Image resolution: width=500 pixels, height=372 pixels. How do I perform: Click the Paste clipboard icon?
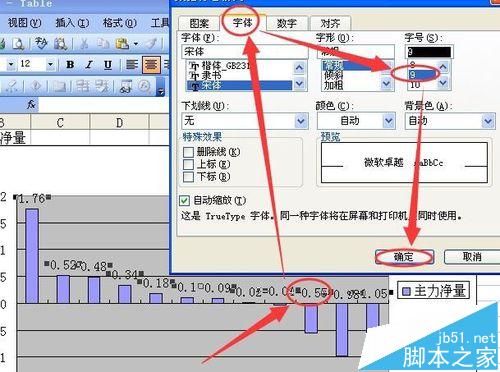pyautogui.click(x=122, y=44)
